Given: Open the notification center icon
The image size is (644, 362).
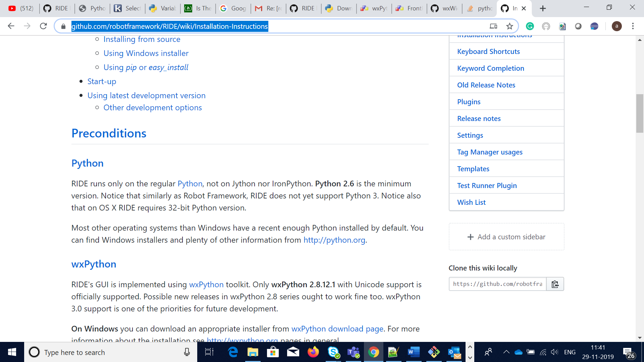Looking at the screenshot, I should point(629,353).
